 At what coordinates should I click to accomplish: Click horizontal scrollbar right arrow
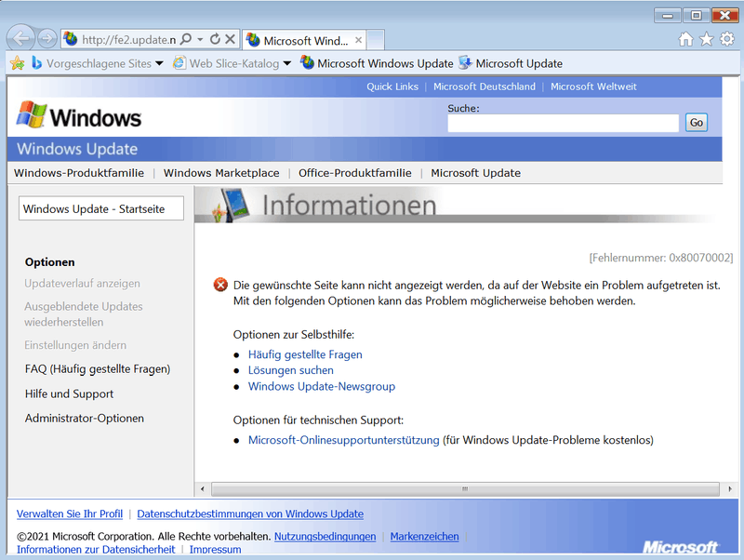click(730, 488)
